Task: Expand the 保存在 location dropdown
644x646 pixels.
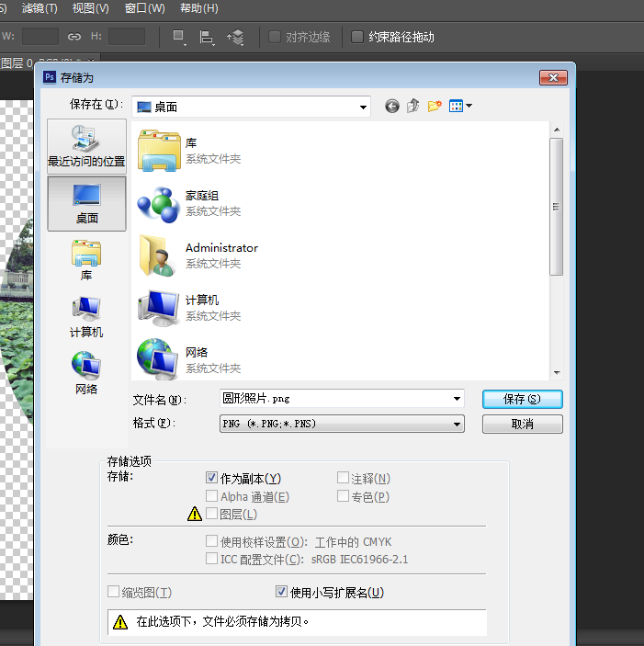Action: pos(363,108)
